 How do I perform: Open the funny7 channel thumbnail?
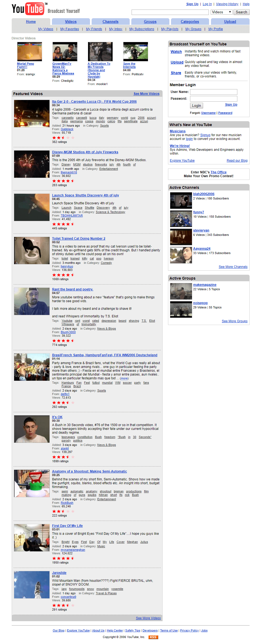coord(181,218)
